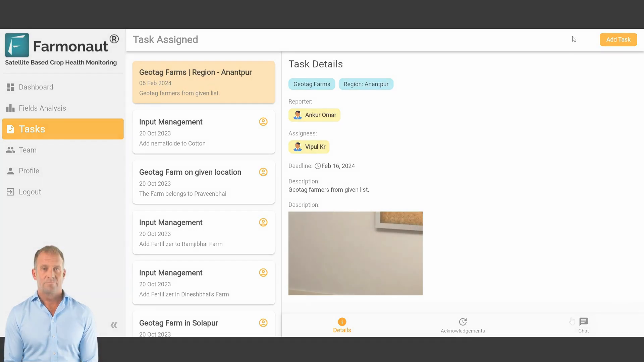Click the reporter avatar for Ankur Omar
The width and height of the screenshot is (644, 362).
pos(298,115)
